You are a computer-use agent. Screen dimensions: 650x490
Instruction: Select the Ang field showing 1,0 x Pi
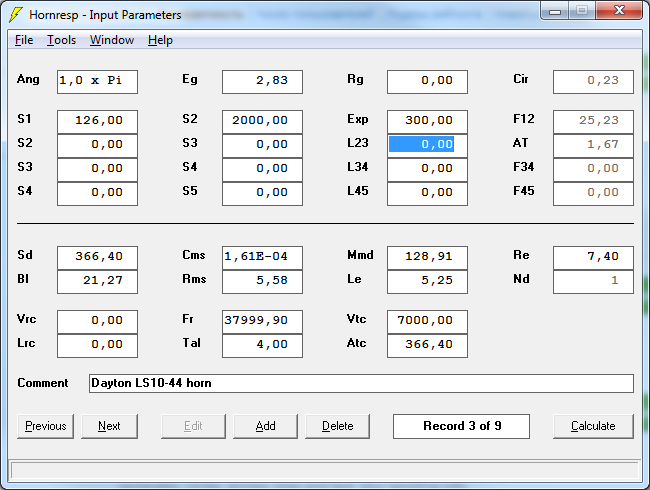(97, 82)
